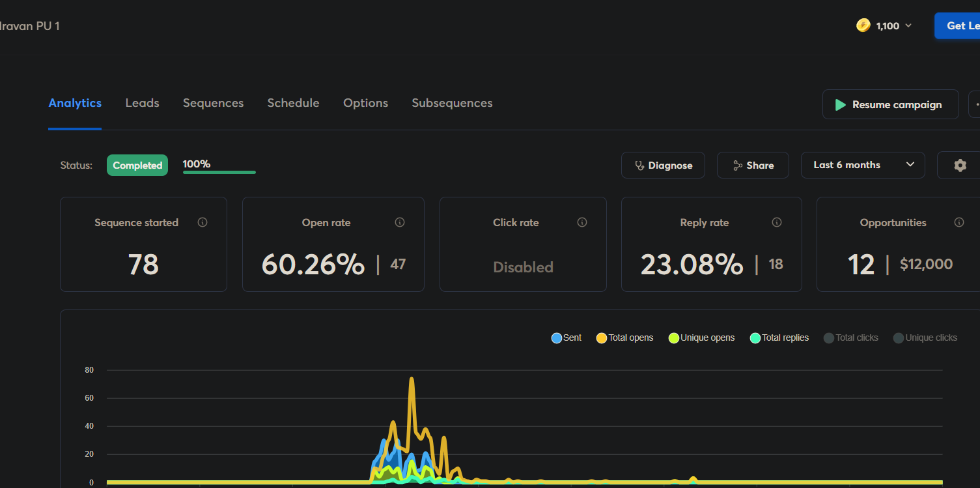Screen dimensions: 980x488
Task: Click the Diagnose button
Action: [x=663, y=165]
